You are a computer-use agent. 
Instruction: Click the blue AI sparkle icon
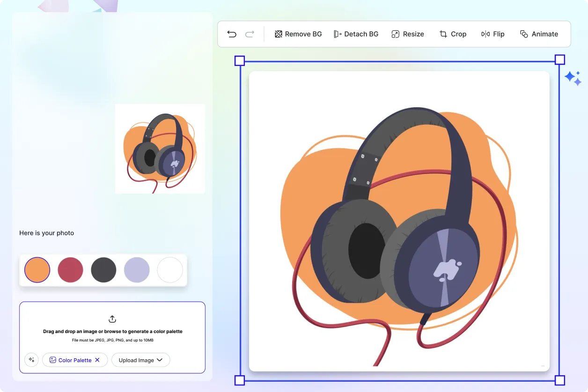pyautogui.click(x=573, y=78)
